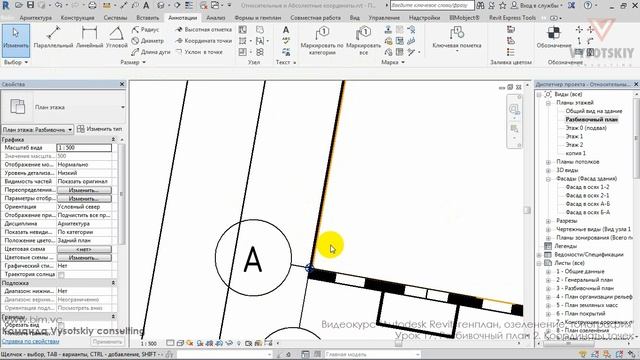Screen dimensions: 640x360
Task: Click the top icon in Заливка цветом panel
Action: point(511,30)
